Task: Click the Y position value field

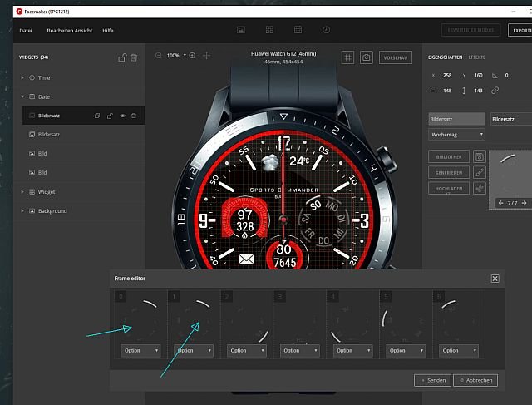Action: tap(479, 76)
